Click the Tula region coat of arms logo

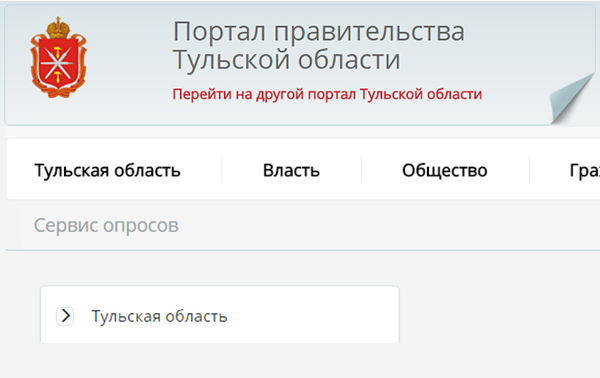(58, 57)
